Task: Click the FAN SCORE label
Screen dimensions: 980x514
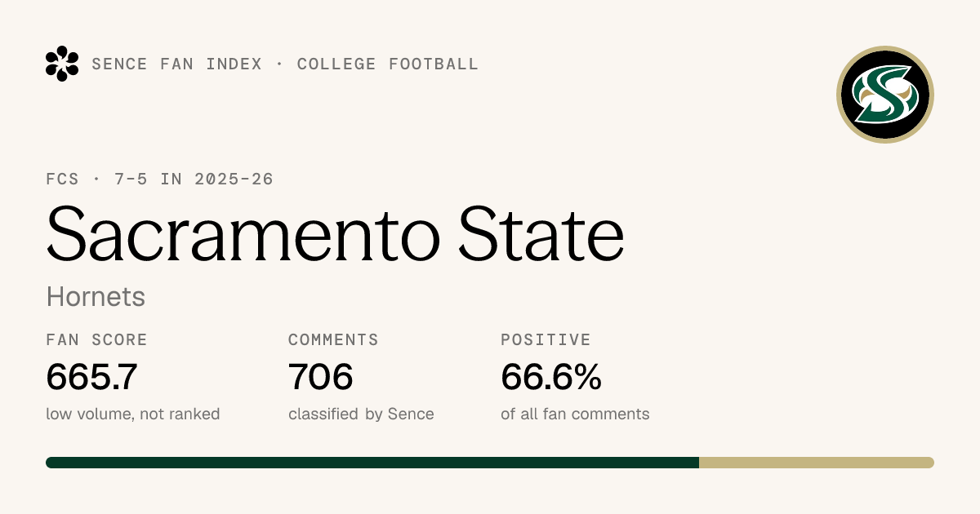Action: pos(97,340)
